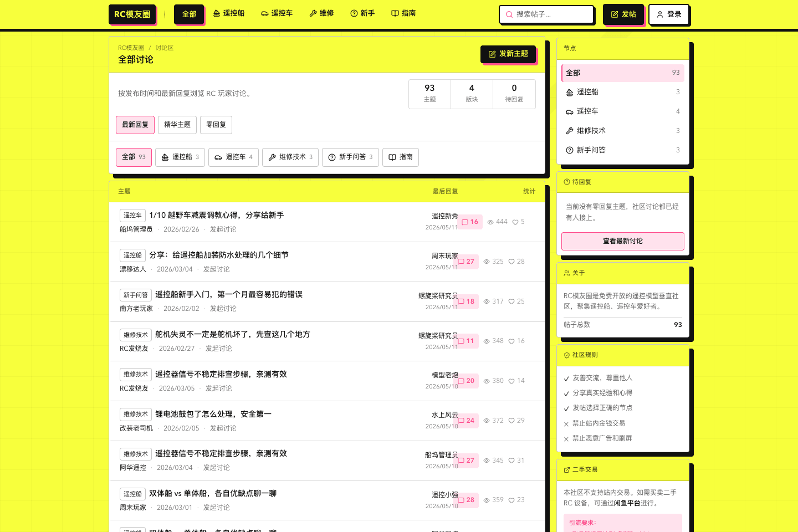The width and height of the screenshot is (798, 532).
Task: Open topic 遥控船新手入门
Action: point(229,294)
